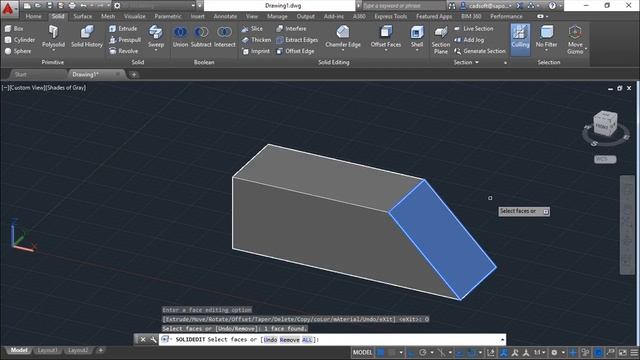The image size is (640, 360).
Task: Select the Offset Edge tool
Action: 295,51
